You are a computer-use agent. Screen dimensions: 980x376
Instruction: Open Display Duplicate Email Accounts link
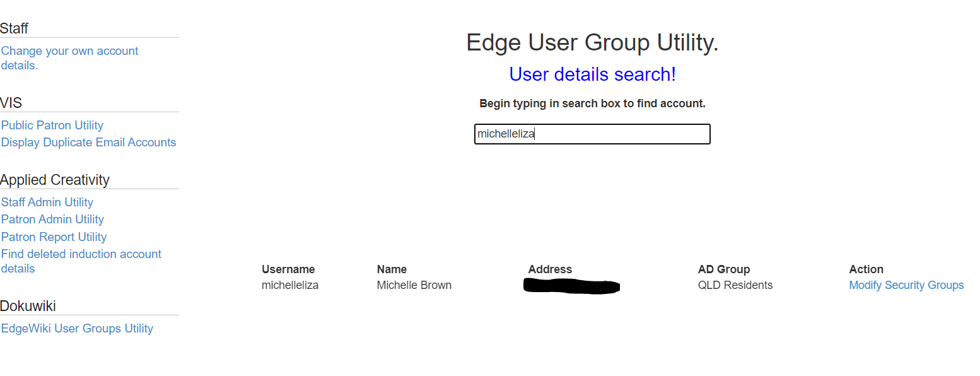click(88, 143)
